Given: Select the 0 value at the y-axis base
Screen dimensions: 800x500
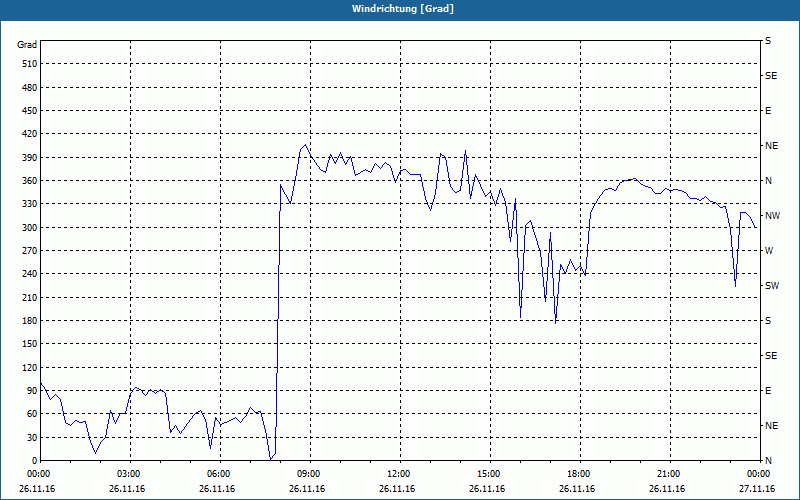Looking at the screenshot, I should 35,461.
